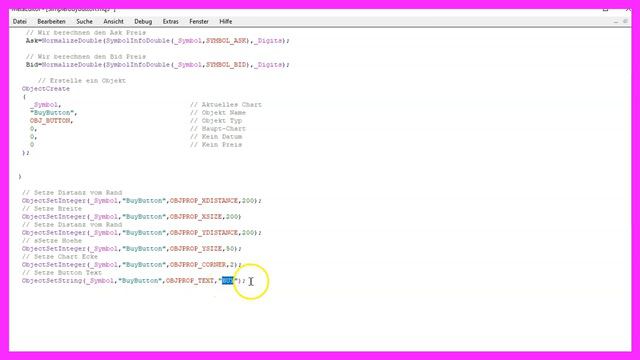Click comment 'Objekt Typ'

[216, 121]
